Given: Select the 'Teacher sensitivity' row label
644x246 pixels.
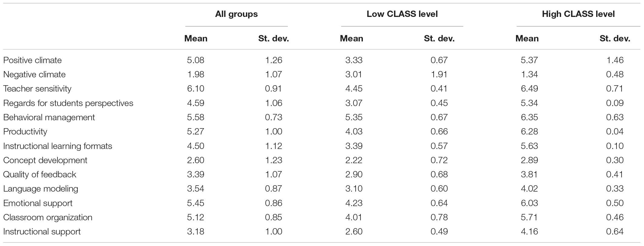Looking at the screenshot, I should pos(37,89).
